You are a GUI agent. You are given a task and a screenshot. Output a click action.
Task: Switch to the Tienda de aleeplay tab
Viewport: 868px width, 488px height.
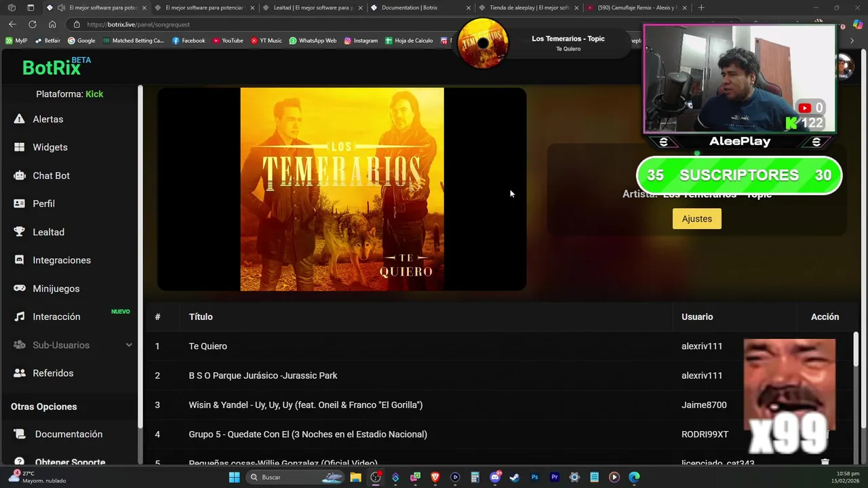(528, 7)
